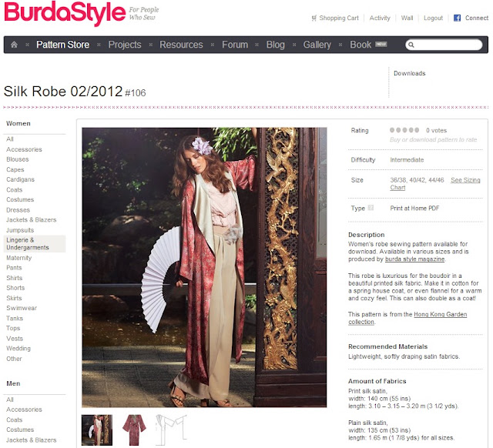Browse Men's Costumes category

pyautogui.click(x=20, y=430)
